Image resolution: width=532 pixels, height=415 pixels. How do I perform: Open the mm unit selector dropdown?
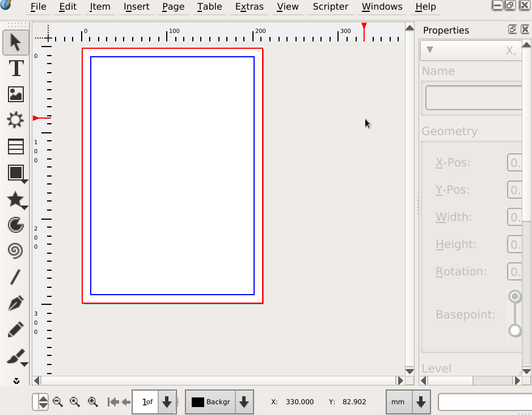421,402
